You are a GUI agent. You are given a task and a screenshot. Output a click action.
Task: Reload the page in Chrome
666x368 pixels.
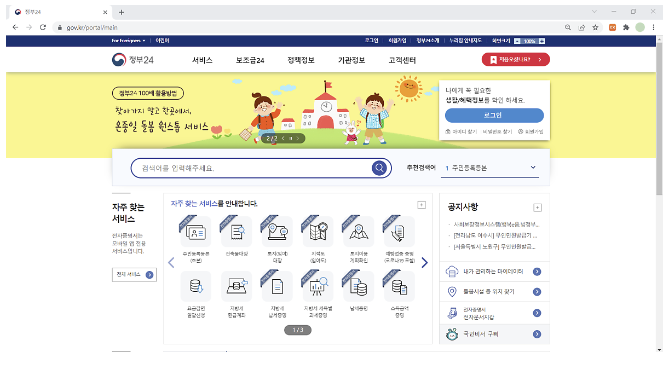(43, 27)
